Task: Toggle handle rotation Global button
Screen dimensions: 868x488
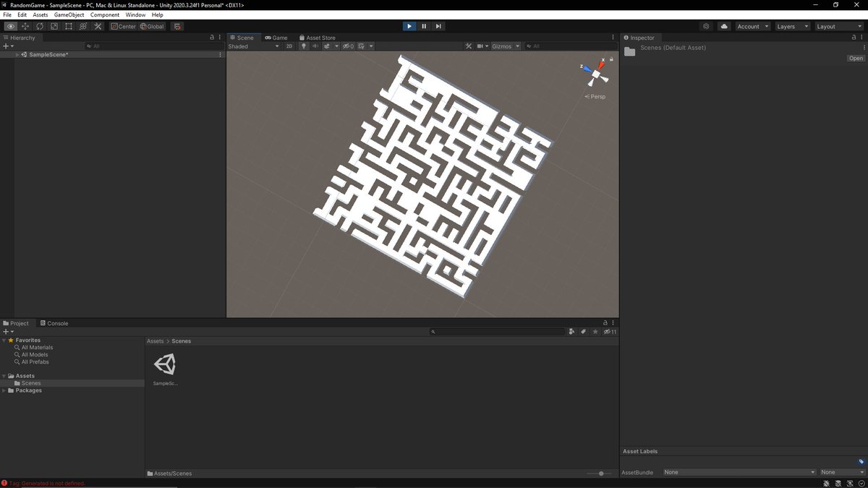Action: [x=152, y=26]
